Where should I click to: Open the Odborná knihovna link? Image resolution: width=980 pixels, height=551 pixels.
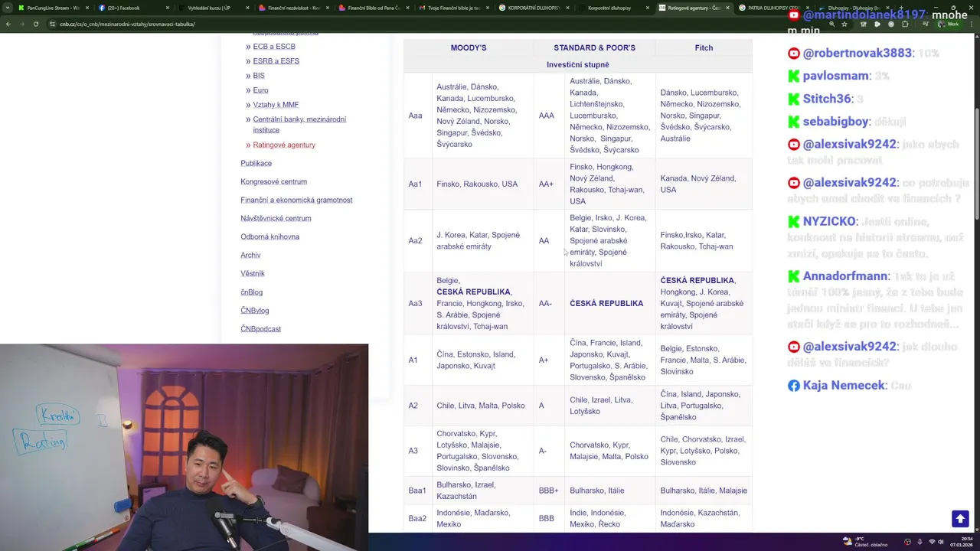tap(269, 236)
